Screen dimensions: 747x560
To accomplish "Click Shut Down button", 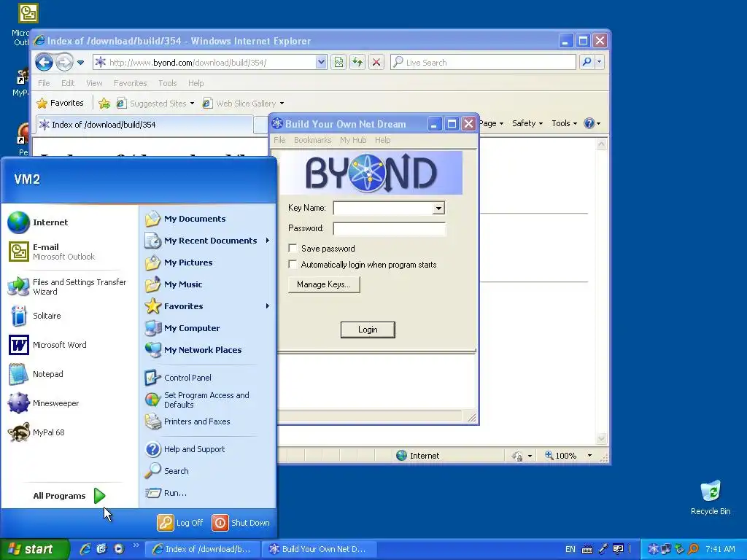I will point(241,523).
